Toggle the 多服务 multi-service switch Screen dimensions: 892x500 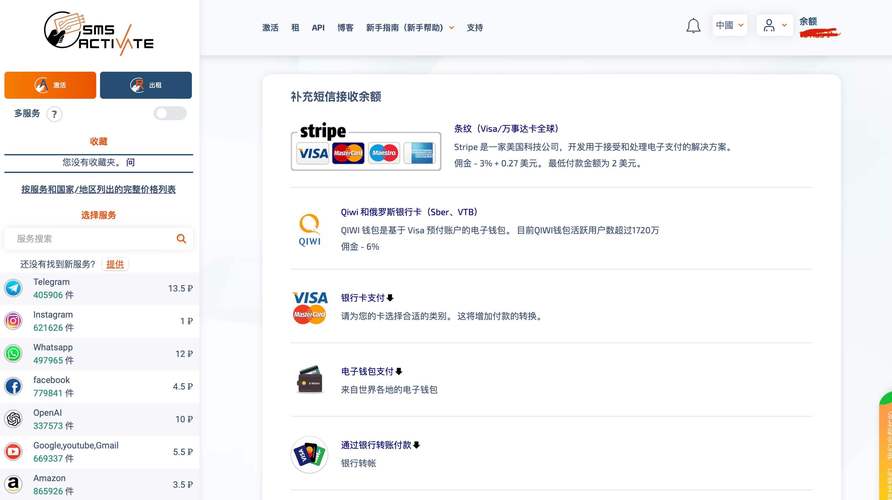(170, 113)
